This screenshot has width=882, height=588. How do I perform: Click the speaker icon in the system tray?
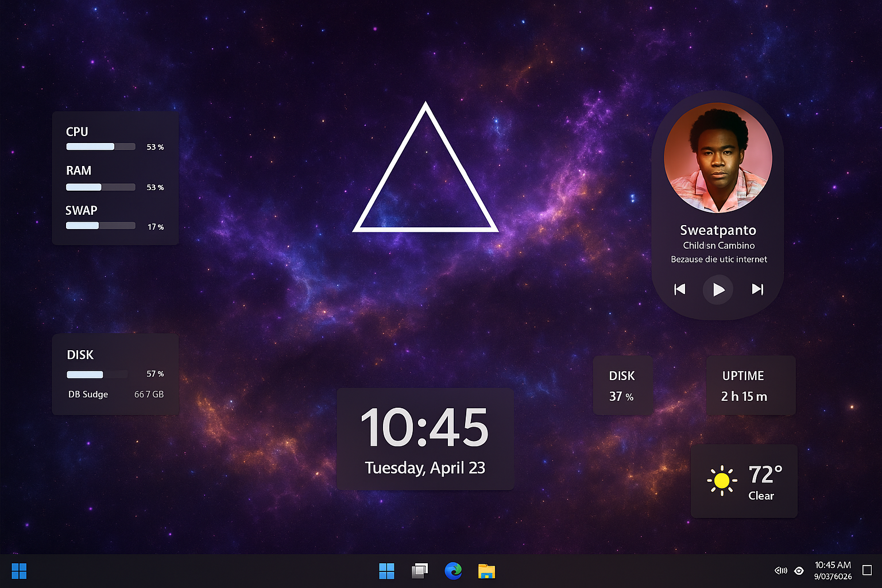(780, 571)
